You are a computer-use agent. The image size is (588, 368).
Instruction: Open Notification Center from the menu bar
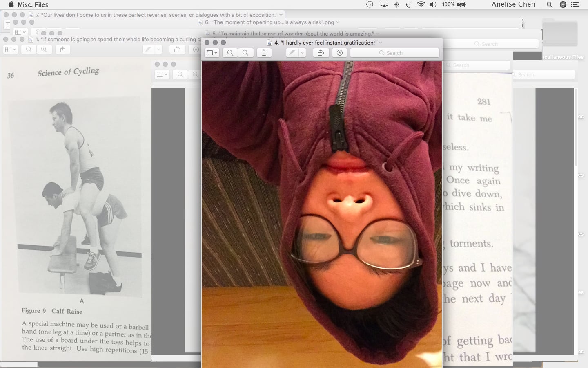pos(575,4)
